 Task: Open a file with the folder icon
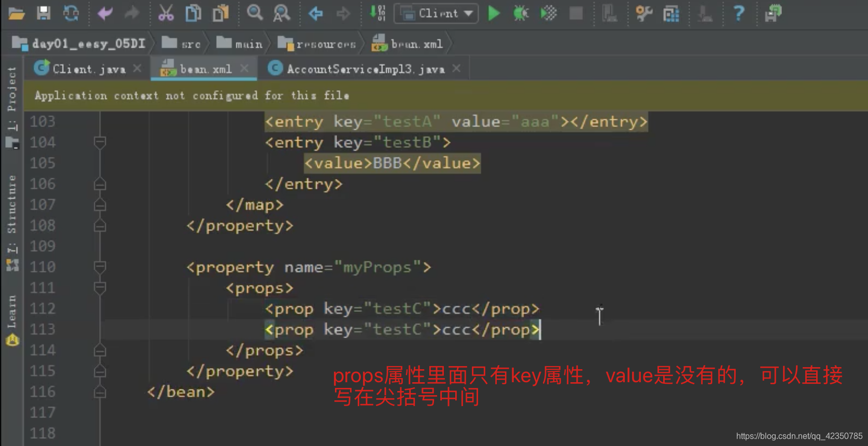point(17,13)
